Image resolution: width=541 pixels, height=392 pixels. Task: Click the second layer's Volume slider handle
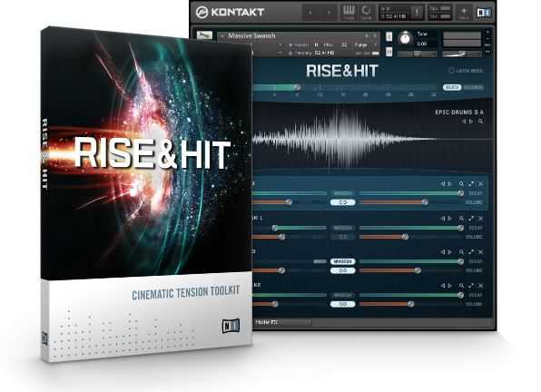click(x=406, y=237)
